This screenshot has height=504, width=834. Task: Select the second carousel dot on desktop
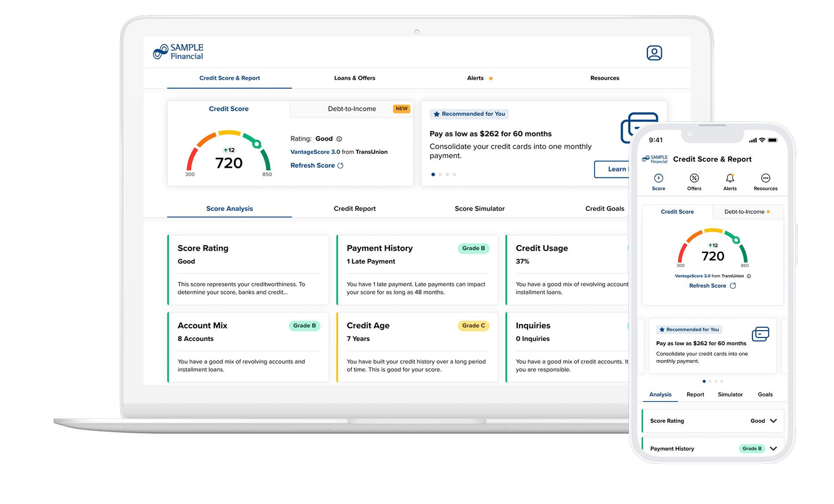click(440, 175)
